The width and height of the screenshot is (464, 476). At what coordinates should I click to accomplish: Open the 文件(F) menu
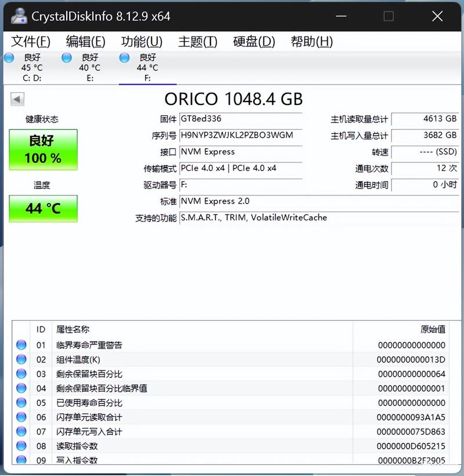coord(31,41)
